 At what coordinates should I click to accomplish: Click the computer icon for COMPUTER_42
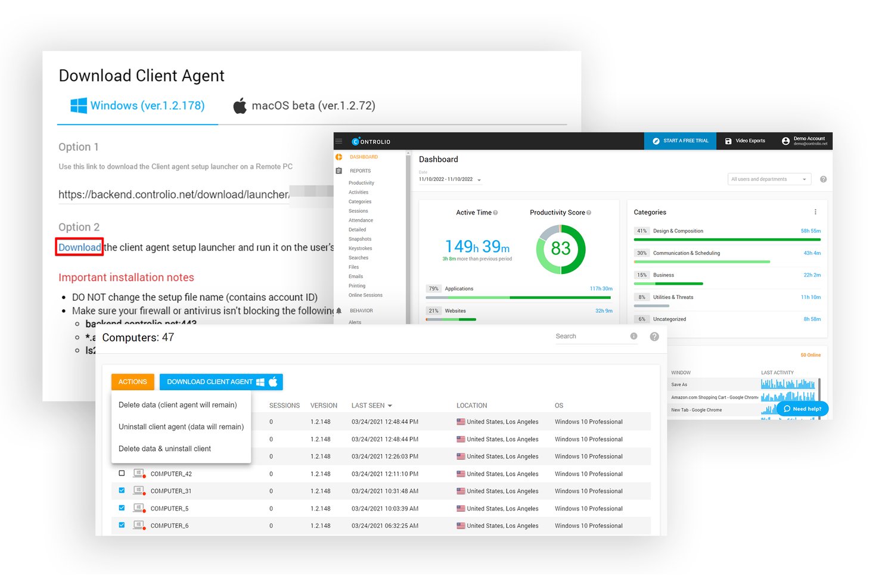pos(139,474)
